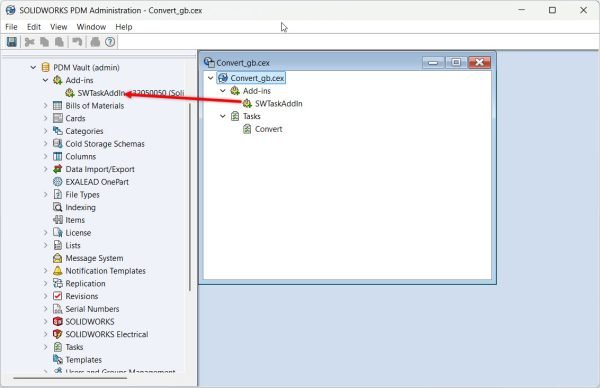Click the Indexing magnifier icon
The image size is (600, 388).
click(x=57, y=207)
